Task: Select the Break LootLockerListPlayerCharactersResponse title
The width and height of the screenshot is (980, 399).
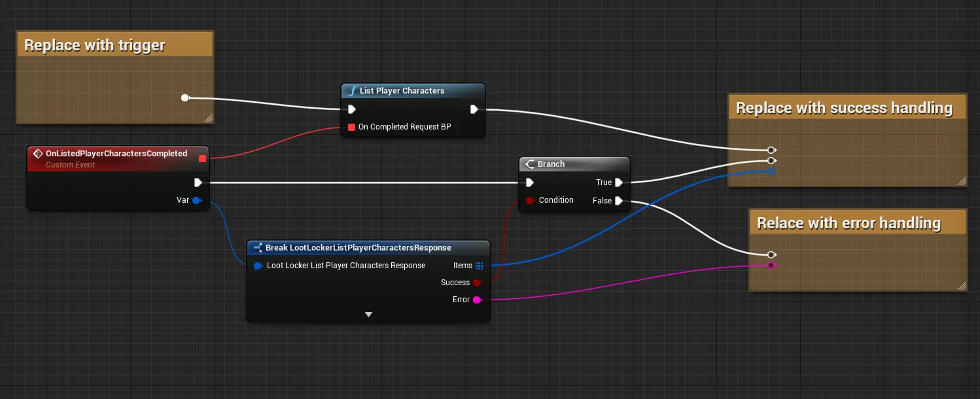Action: click(359, 248)
